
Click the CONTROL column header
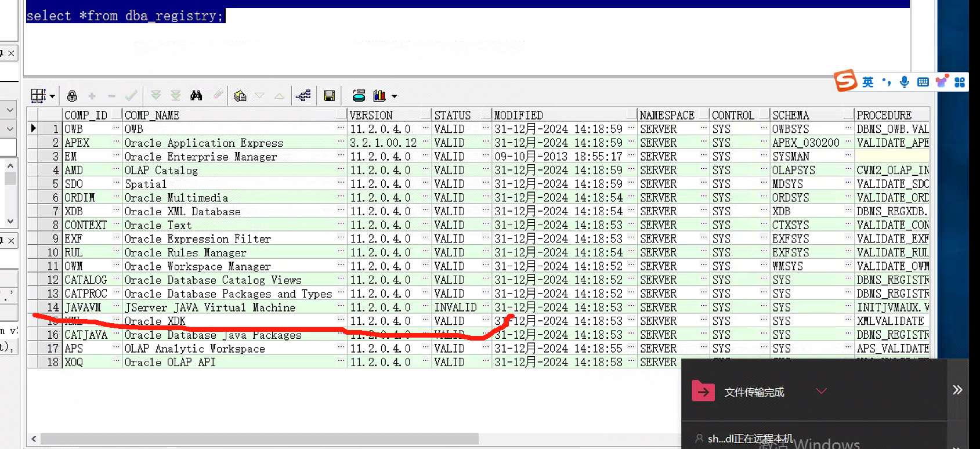point(740,115)
